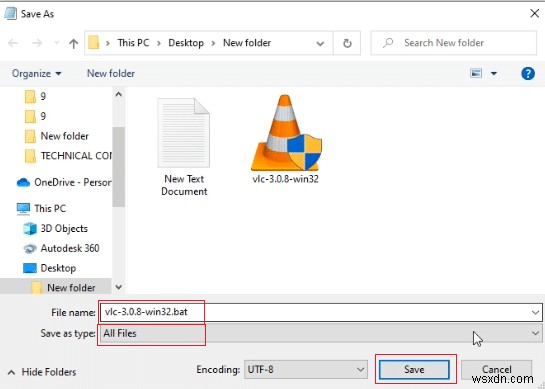This screenshot has height=389, width=545.
Task: Click the Save button
Action: point(414,369)
